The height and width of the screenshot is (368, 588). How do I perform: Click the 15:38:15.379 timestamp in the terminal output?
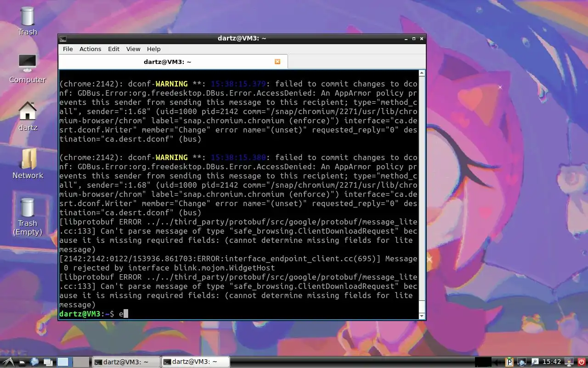click(x=238, y=84)
